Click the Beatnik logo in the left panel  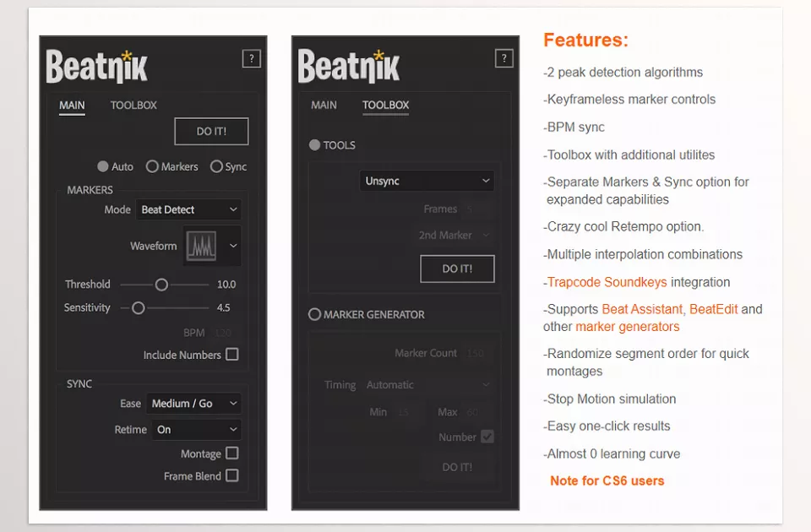tap(96, 66)
